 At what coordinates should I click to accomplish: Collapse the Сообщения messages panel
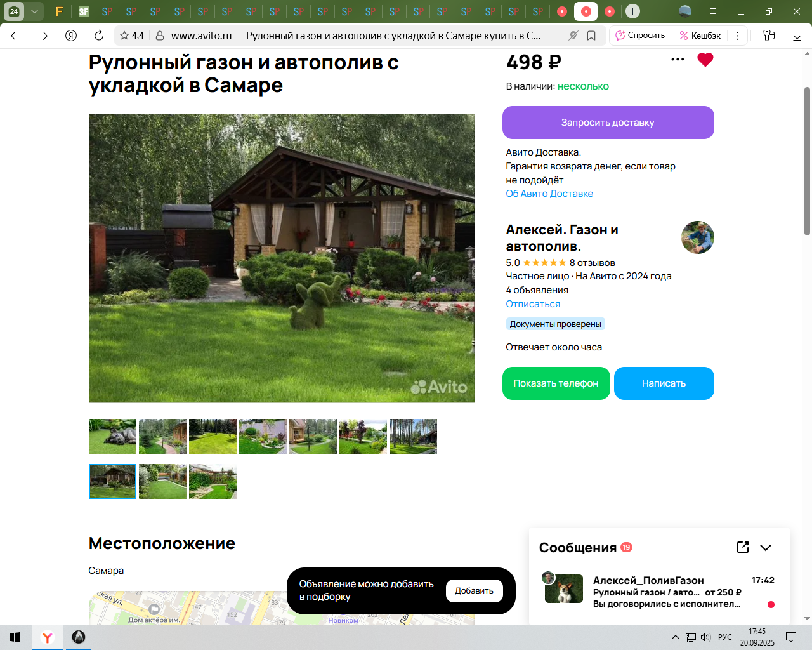[x=766, y=548]
